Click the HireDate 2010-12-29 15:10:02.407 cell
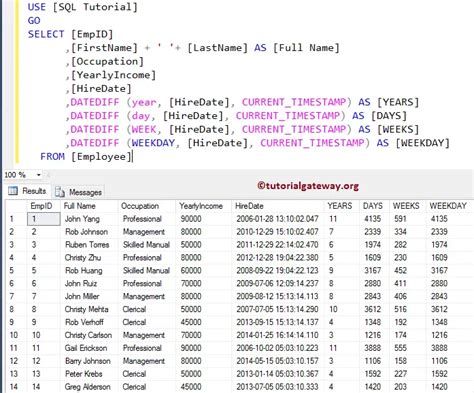The image size is (474, 393). pos(277,232)
